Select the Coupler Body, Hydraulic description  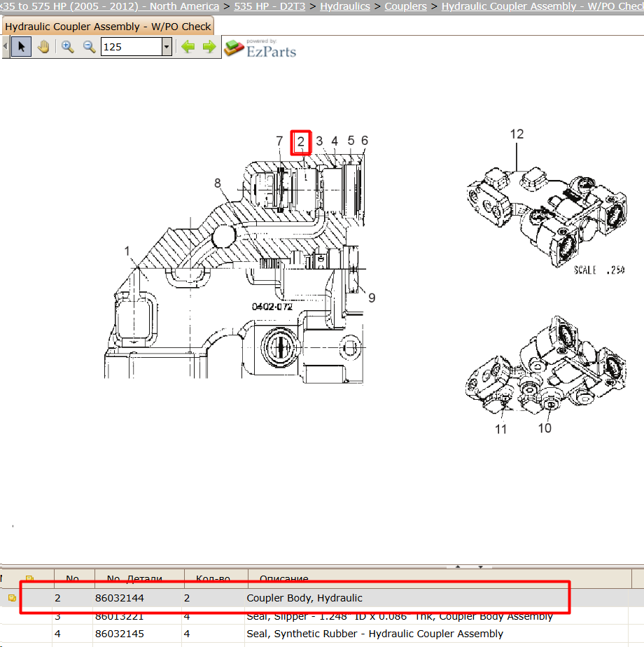[x=304, y=598]
